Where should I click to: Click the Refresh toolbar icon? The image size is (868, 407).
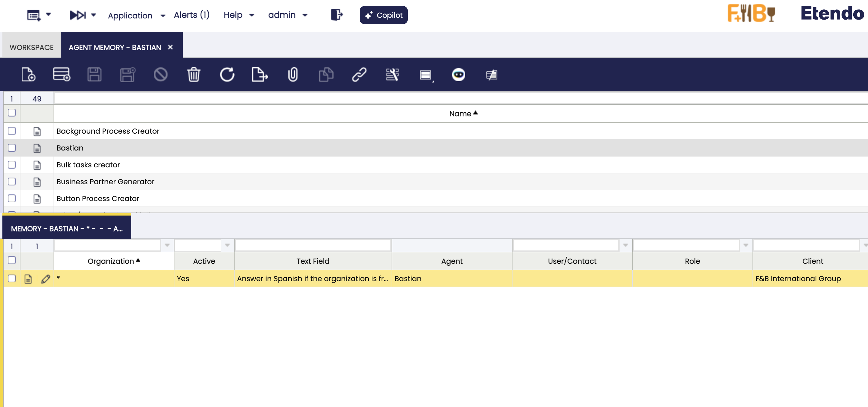(227, 74)
